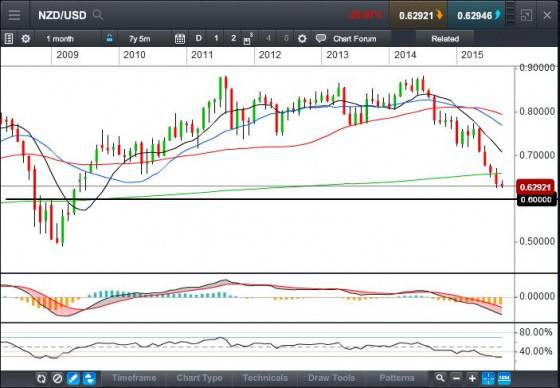Open the Technicals menu
560x388 pixels.
[x=265, y=378]
